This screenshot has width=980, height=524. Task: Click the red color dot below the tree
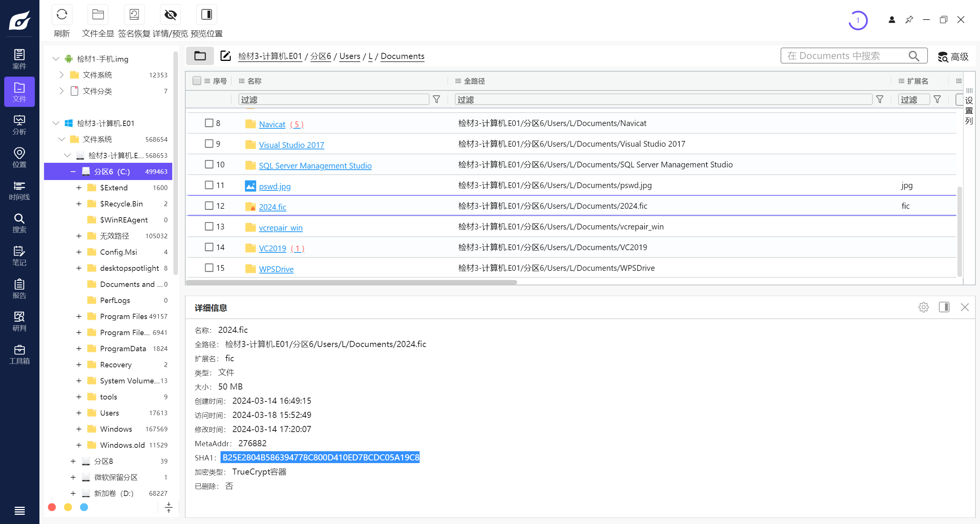tap(52, 507)
